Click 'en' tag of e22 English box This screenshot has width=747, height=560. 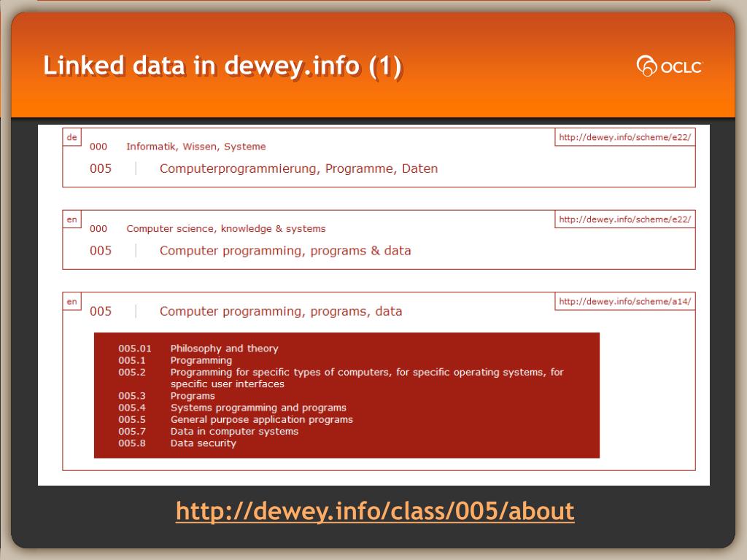pos(72,219)
